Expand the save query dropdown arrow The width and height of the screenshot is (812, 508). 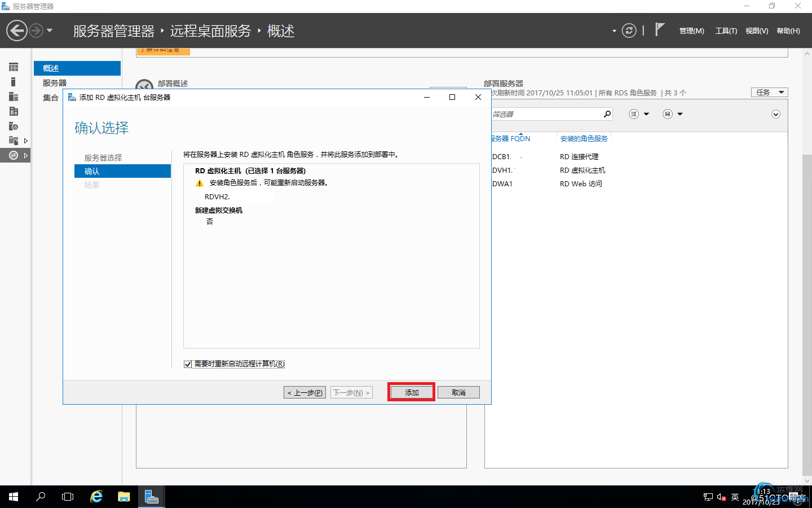click(x=680, y=114)
